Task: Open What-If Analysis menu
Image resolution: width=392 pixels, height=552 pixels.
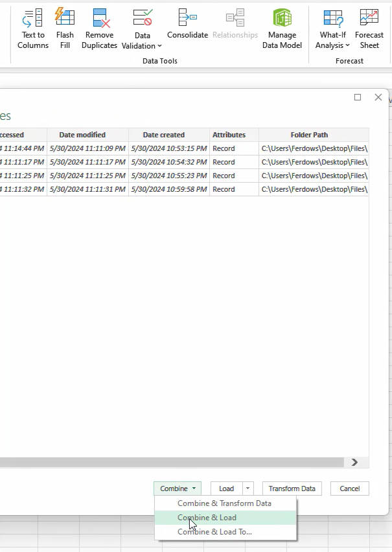Action: 332,29
